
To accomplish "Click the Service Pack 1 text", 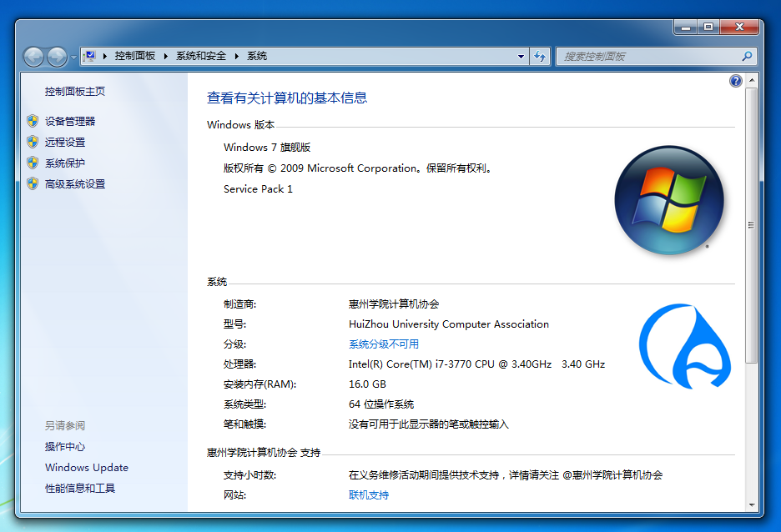I will pos(258,189).
